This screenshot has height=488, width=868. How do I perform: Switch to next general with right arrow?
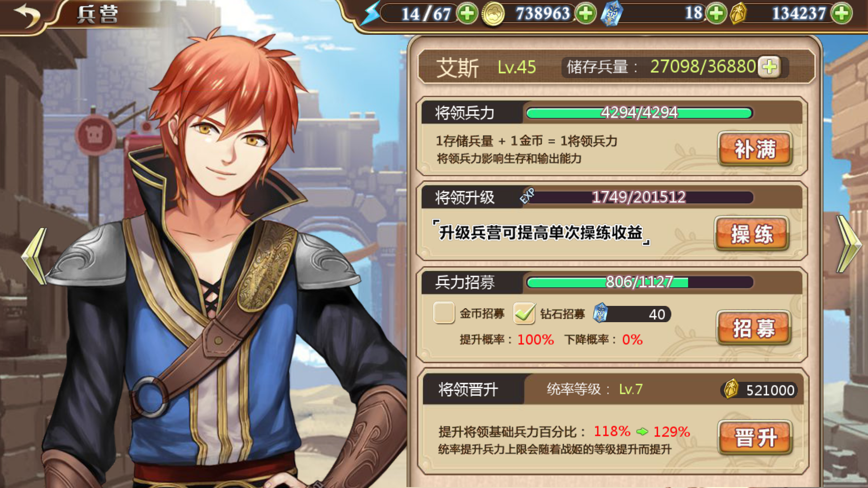click(849, 244)
